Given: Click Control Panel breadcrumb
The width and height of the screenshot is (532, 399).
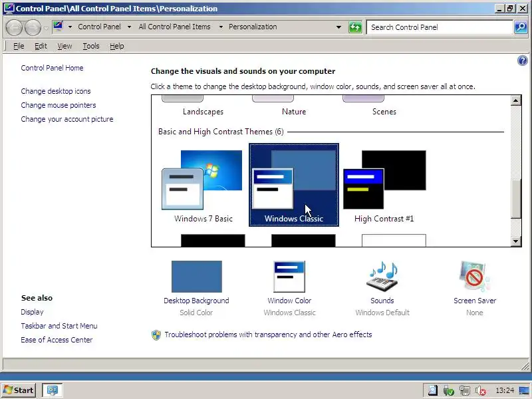Looking at the screenshot, I should 99,27.
